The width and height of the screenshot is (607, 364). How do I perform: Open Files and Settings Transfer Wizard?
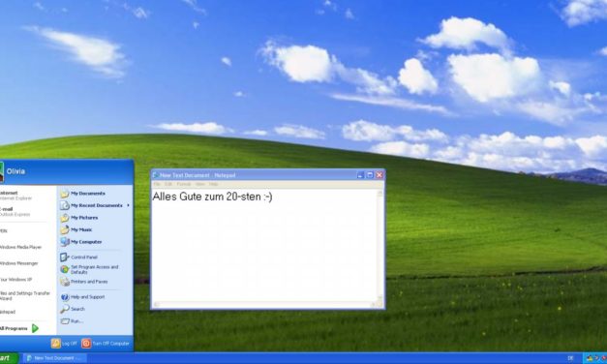pos(25,295)
